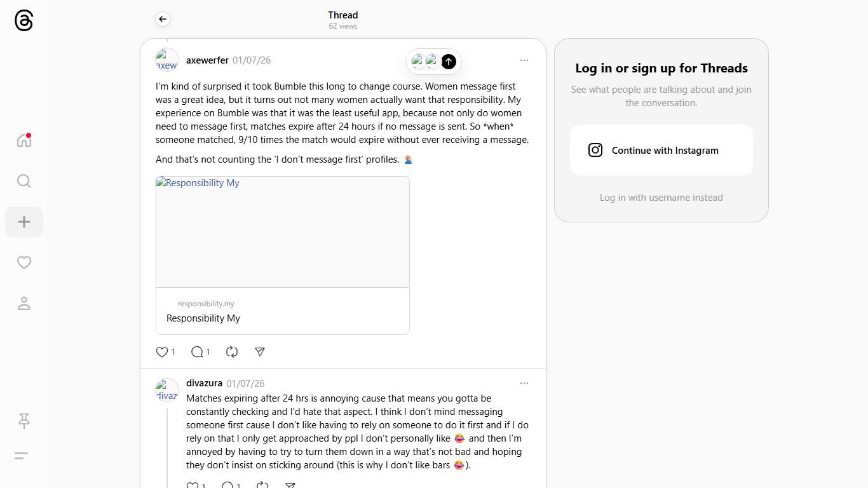This screenshot has width=868, height=488.
Task: Click Log in with username instead
Action: pos(661,198)
